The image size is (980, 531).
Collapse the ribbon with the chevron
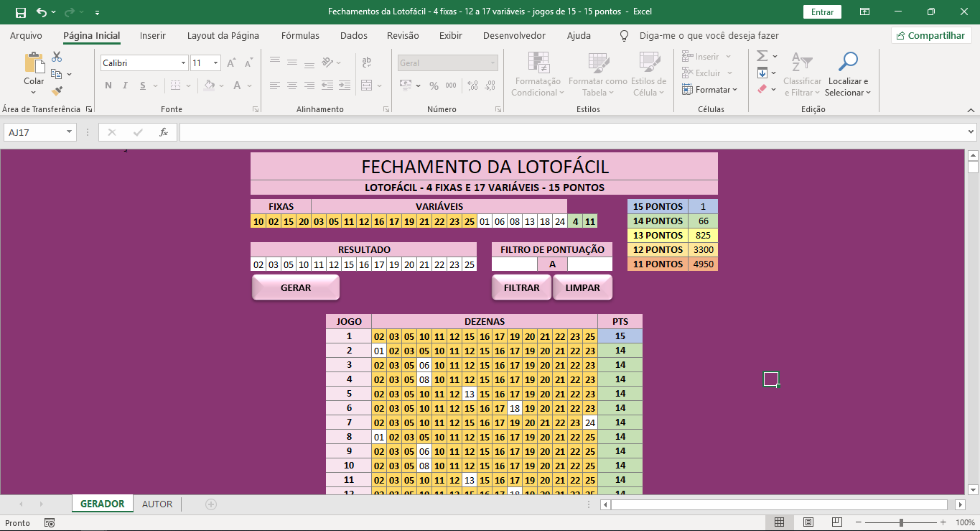[971, 110]
